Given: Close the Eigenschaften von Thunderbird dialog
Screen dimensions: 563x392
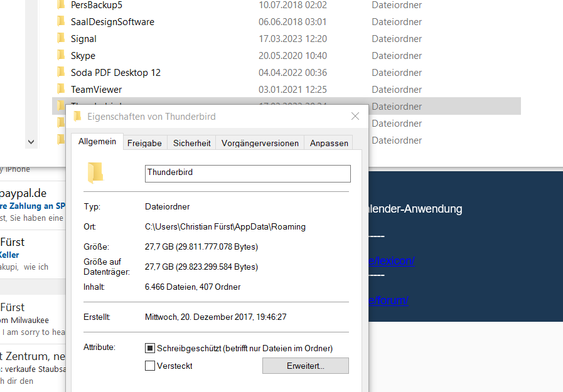Looking at the screenshot, I should coord(355,116).
